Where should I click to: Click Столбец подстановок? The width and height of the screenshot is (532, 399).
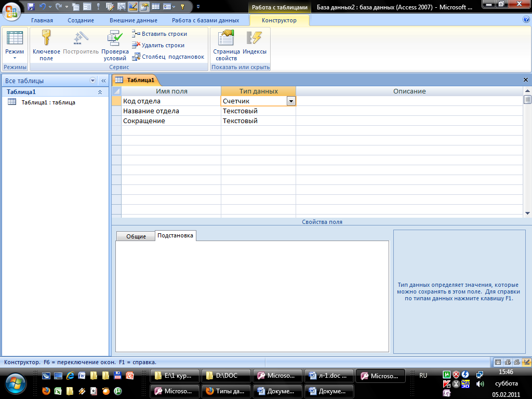(168, 57)
